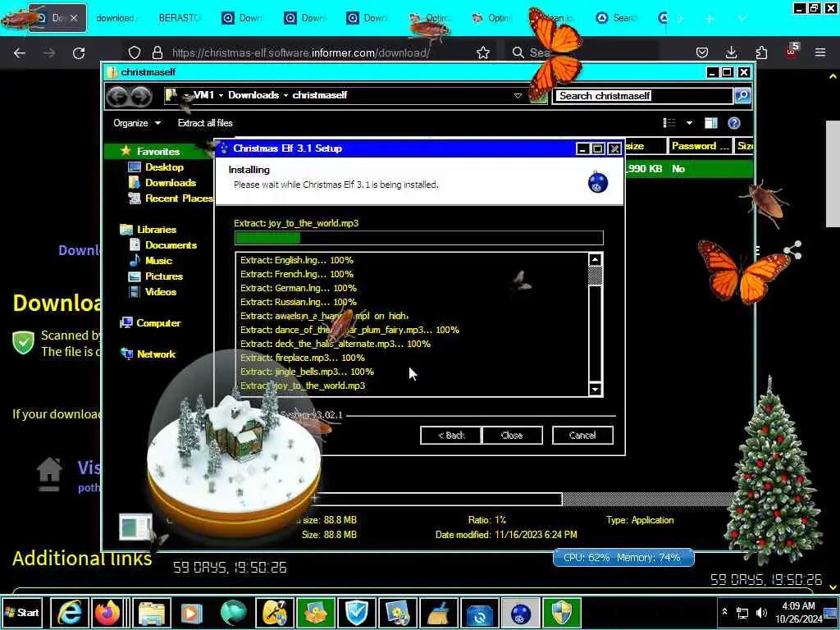Go back in the christmaself explorer window
This screenshot has height=630, width=840.
pyautogui.click(x=117, y=97)
